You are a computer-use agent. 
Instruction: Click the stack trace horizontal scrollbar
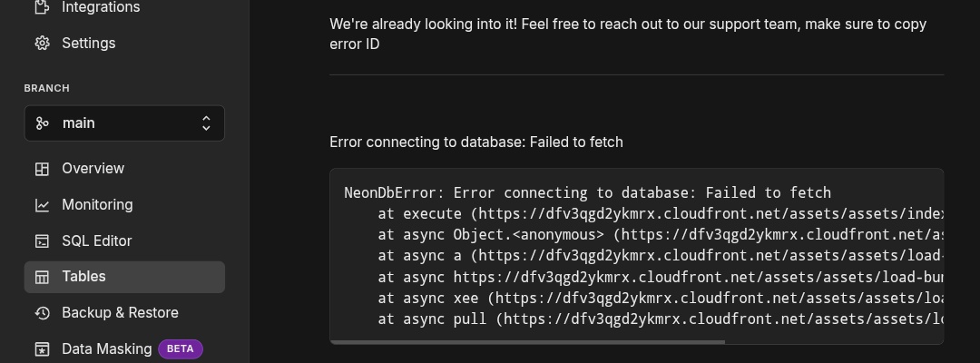tap(527, 342)
